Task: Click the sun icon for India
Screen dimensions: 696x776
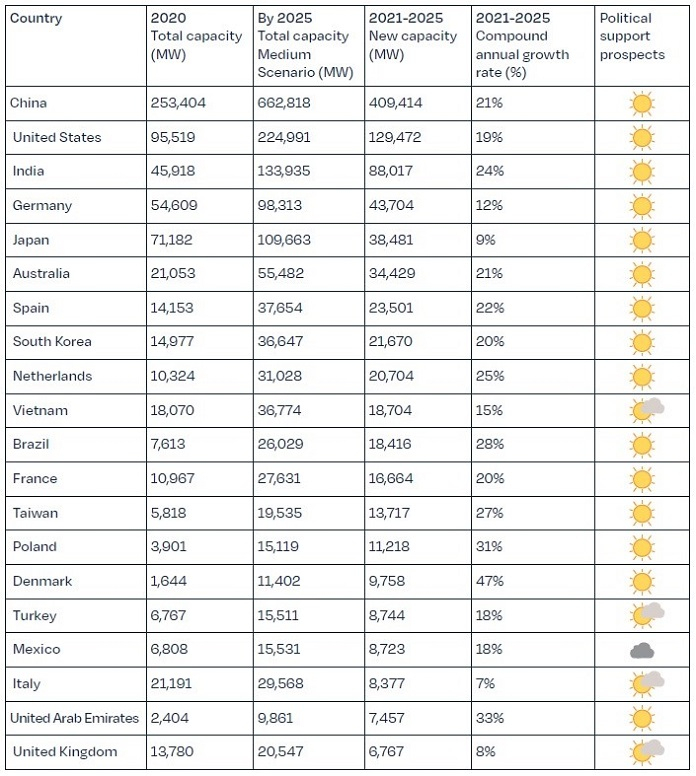Action: coord(642,172)
